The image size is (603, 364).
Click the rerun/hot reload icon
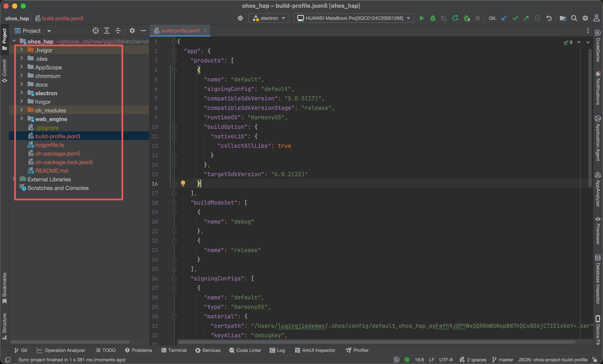tap(455, 18)
